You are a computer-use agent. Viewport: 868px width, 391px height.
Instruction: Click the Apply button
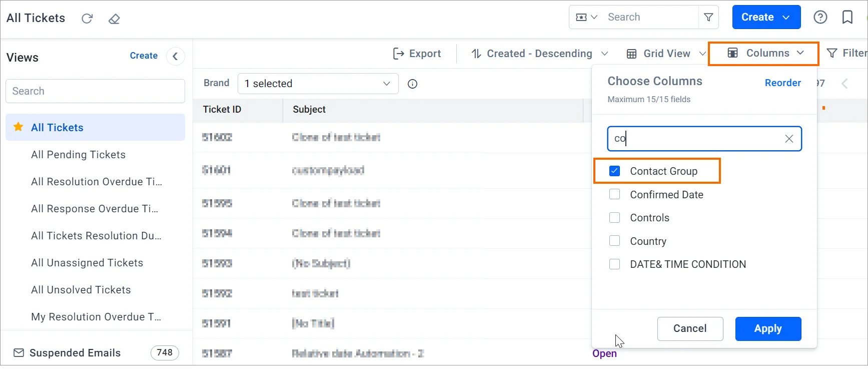pyautogui.click(x=768, y=328)
